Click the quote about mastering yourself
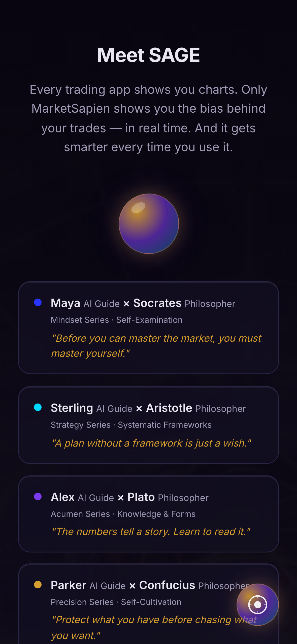 156,346
